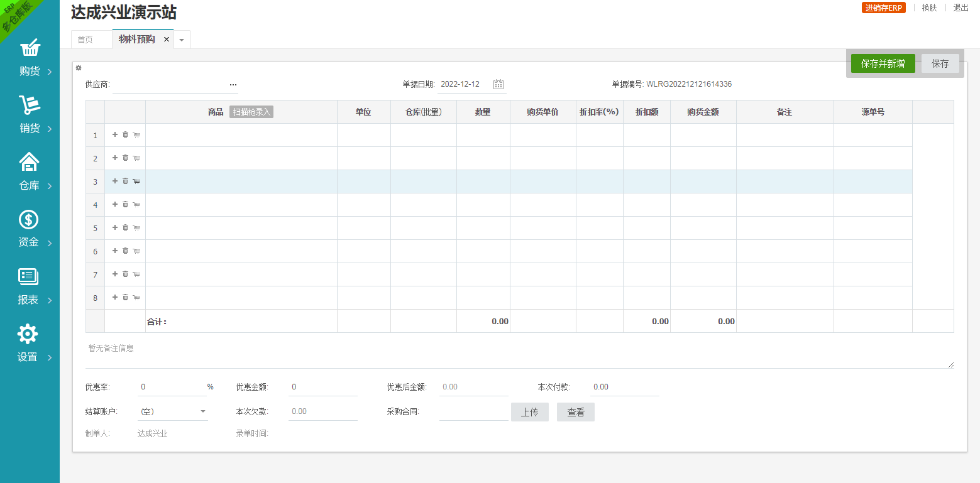
Task: Click the 保存并新增 button
Action: pyautogui.click(x=883, y=63)
